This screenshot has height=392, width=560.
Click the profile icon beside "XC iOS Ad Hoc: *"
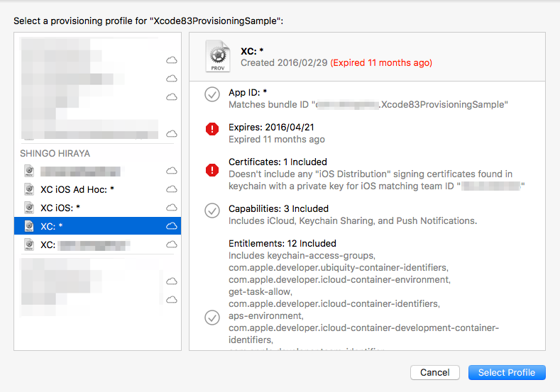click(x=29, y=189)
